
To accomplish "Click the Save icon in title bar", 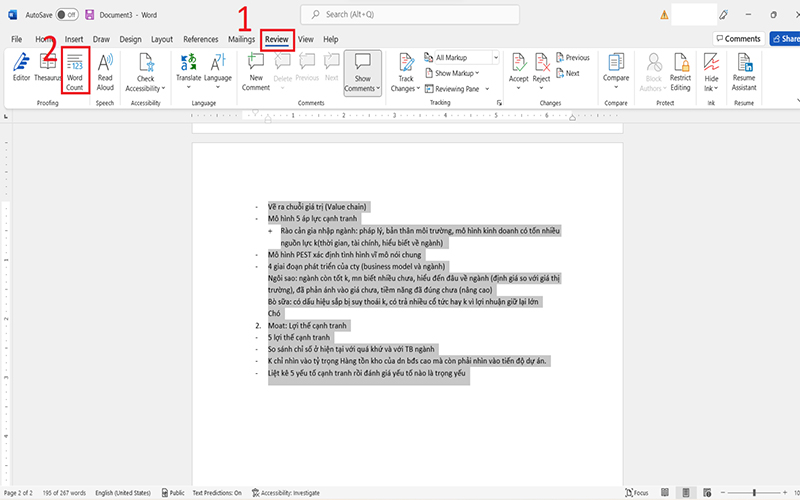I will click(90, 15).
